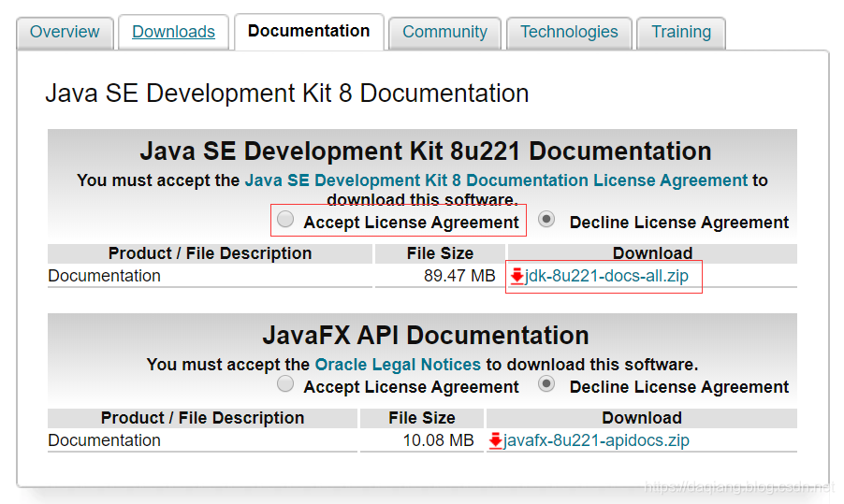Click red download arrow beside javafx-8u221-apidocs.zip

495,440
